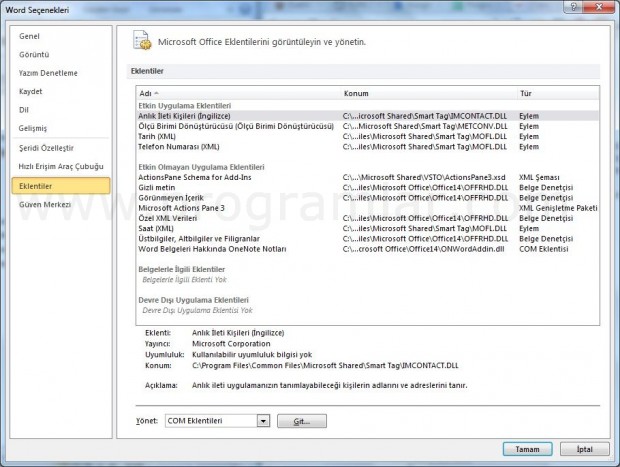This screenshot has width=620, height=467.
Task: Click the XML Şeması type cell
Action: [539, 177]
